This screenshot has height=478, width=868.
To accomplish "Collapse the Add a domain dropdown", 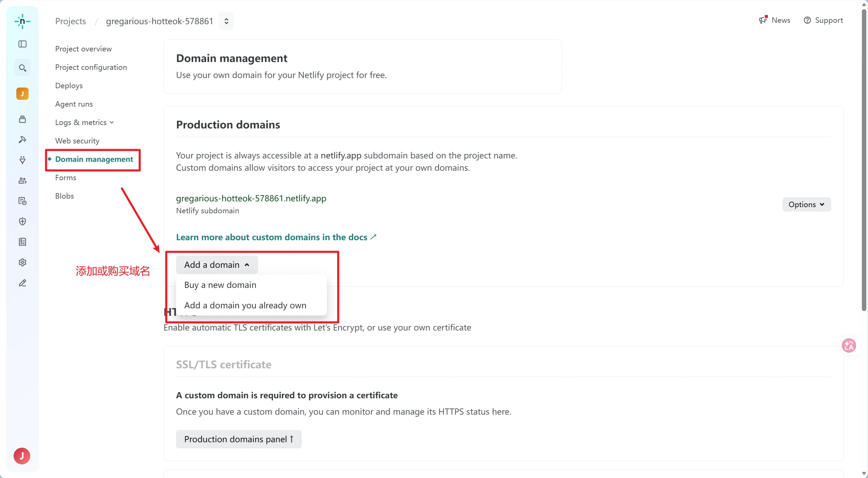I will tap(217, 265).
